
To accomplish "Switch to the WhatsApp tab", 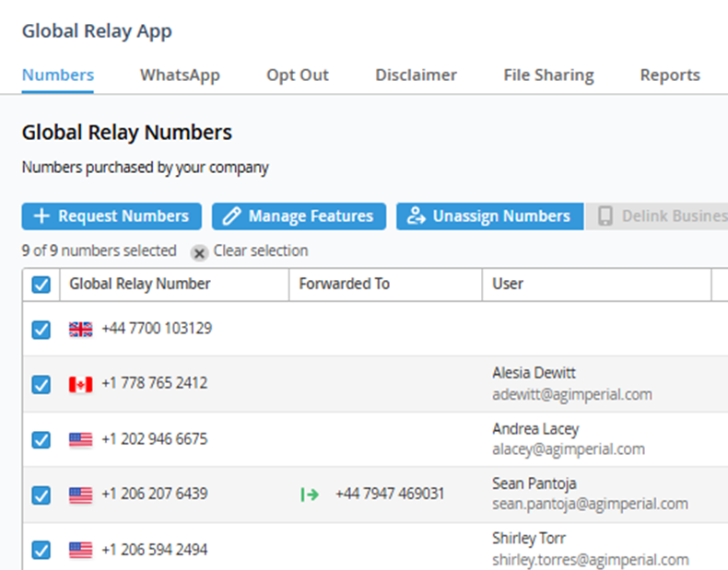I will [x=180, y=76].
